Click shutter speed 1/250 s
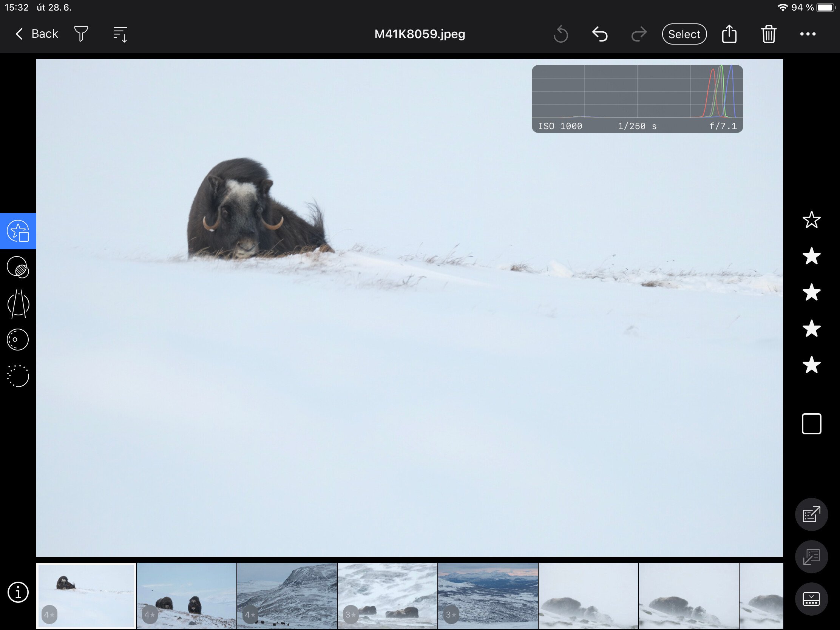840x630 pixels. (637, 126)
